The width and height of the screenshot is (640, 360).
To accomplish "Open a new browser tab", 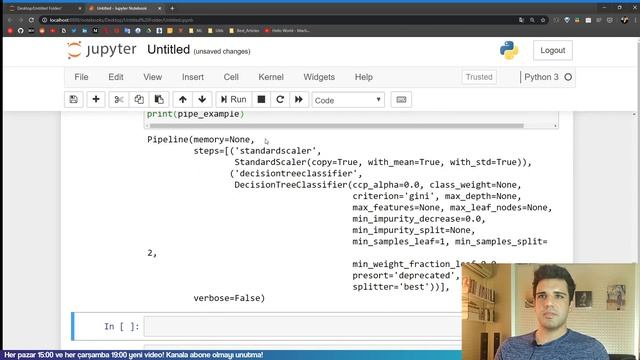I will click(x=172, y=8).
